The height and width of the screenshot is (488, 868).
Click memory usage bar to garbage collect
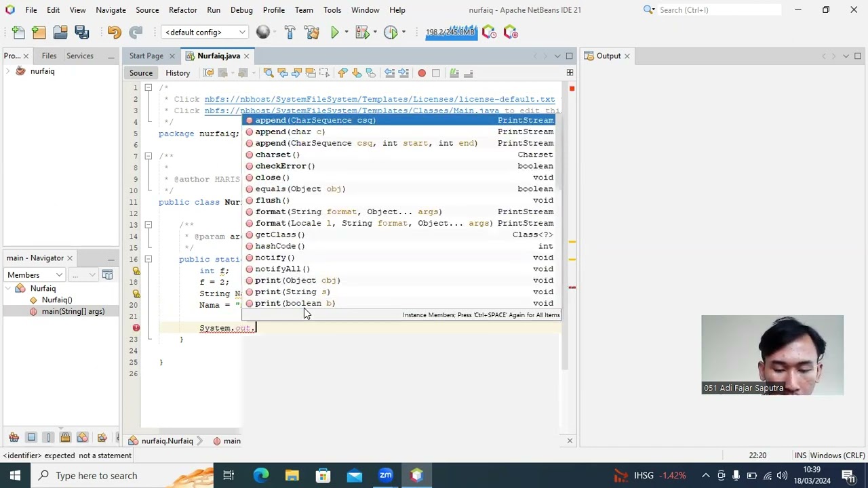click(x=451, y=32)
